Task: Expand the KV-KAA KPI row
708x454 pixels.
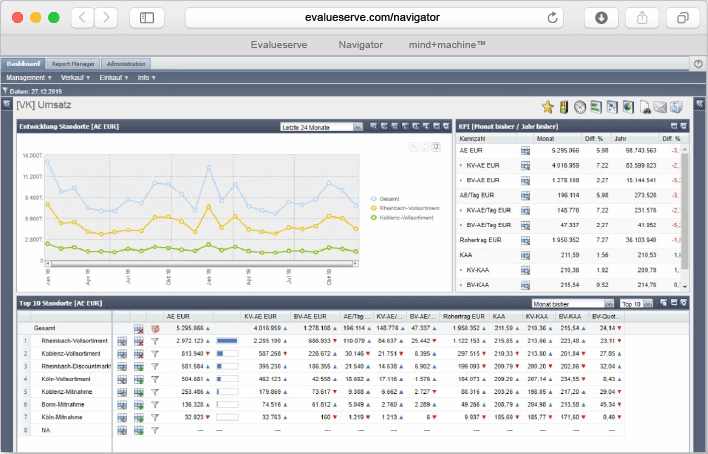Action: pyautogui.click(x=461, y=270)
